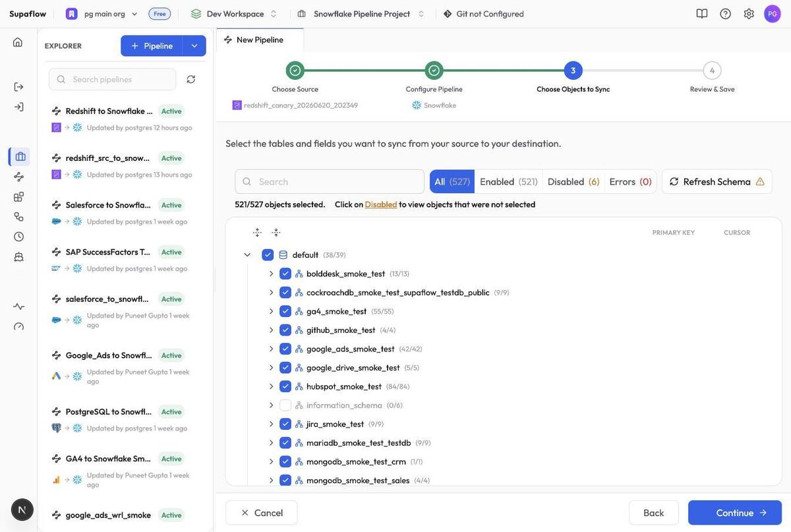Open the Pipeline button dropdown arrow
Screen dimensions: 791x532
pyautogui.click(x=194, y=46)
